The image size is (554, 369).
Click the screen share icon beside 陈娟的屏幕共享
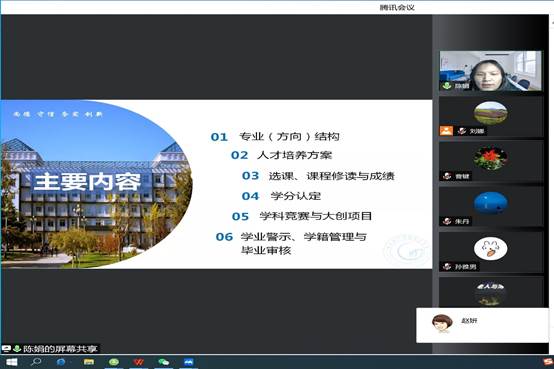coord(6,349)
